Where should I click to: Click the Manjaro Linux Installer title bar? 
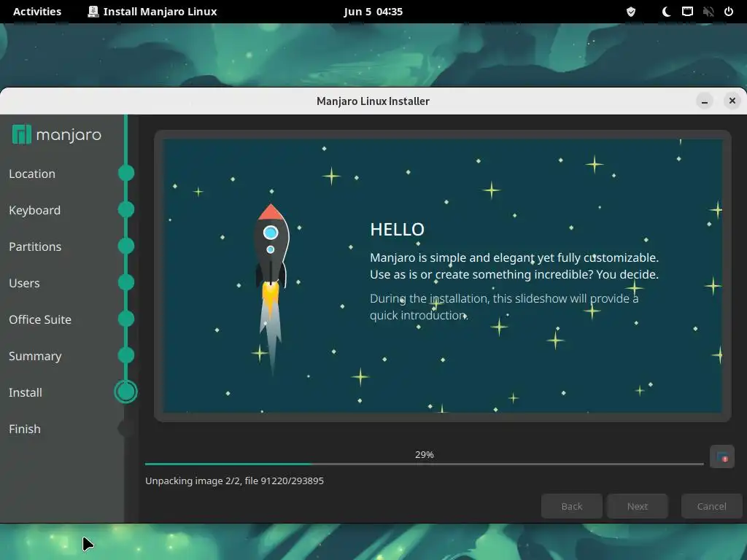click(x=373, y=101)
